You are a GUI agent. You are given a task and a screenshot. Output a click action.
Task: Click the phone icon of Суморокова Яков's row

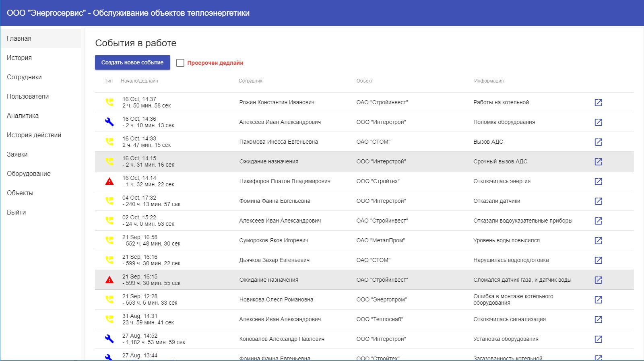tap(109, 240)
